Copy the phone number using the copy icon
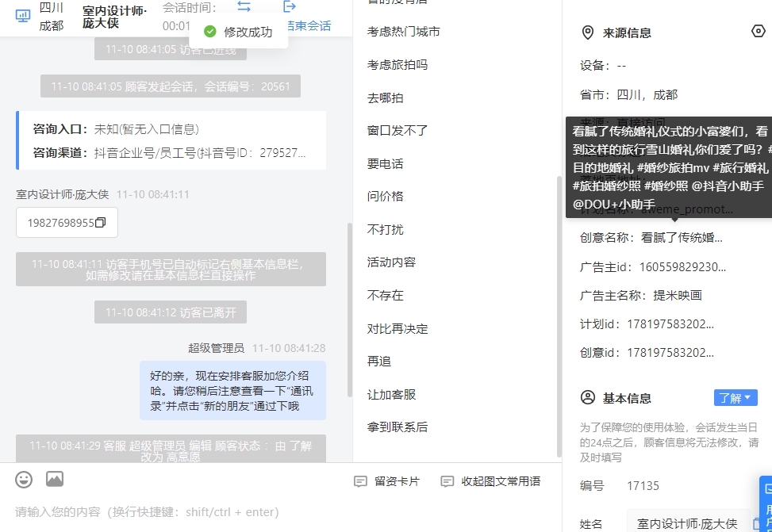 (101, 223)
